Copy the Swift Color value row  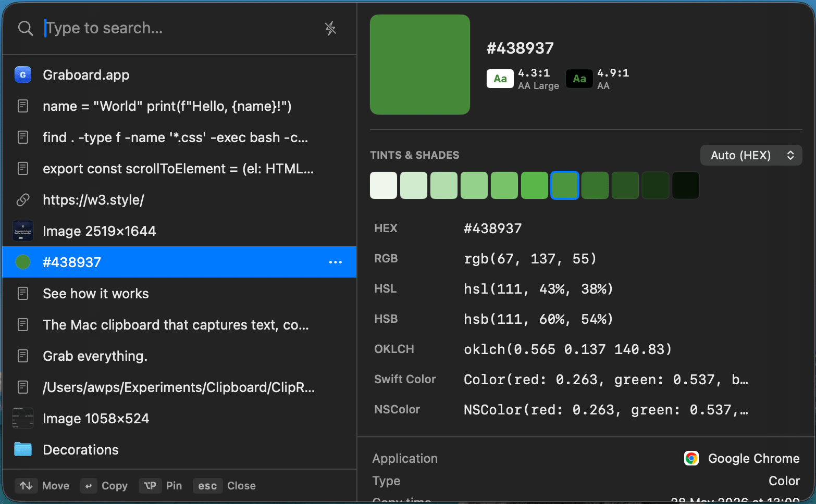point(586,380)
